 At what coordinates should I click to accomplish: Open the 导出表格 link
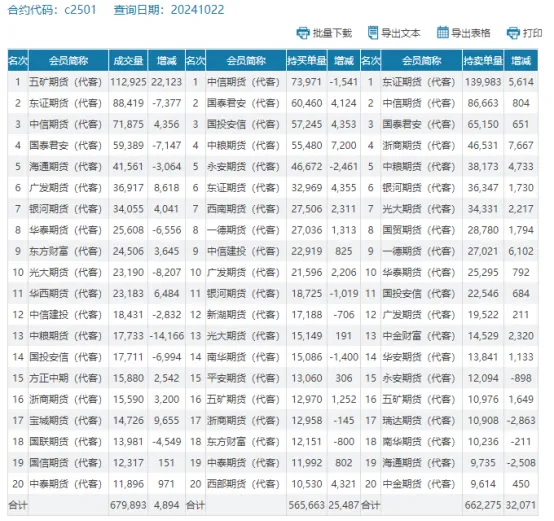click(x=471, y=33)
